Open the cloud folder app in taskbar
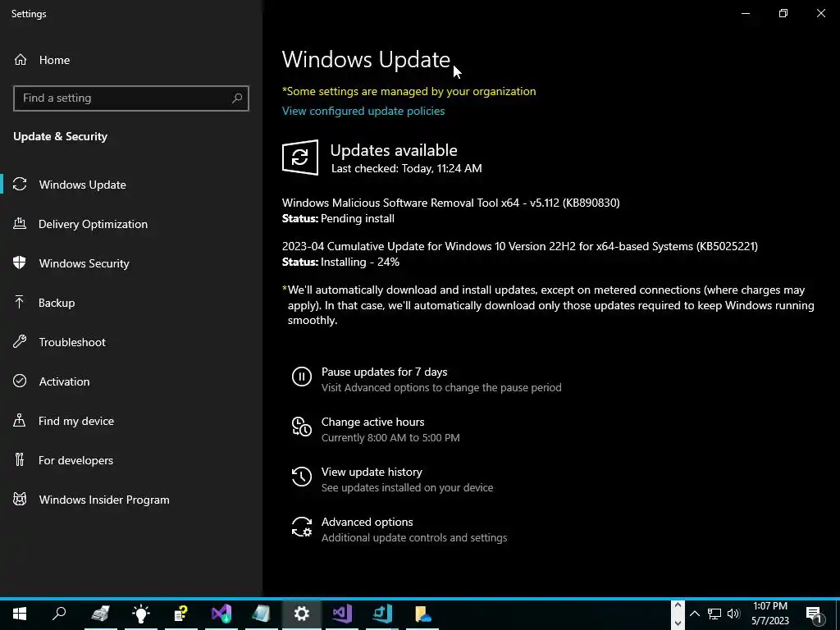The width and height of the screenshot is (840, 630). (422, 614)
